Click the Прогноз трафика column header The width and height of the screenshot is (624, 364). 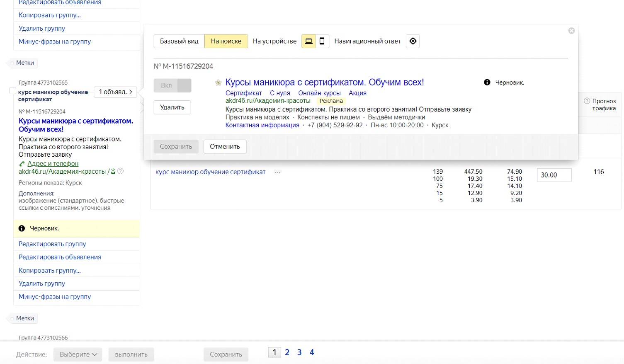click(604, 105)
